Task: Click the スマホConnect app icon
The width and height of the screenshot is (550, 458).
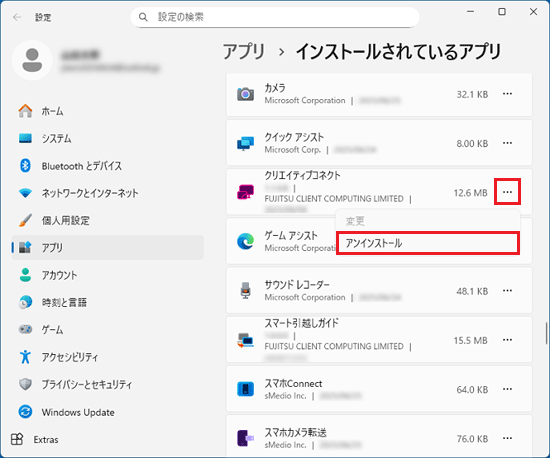Action: point(246,389)
